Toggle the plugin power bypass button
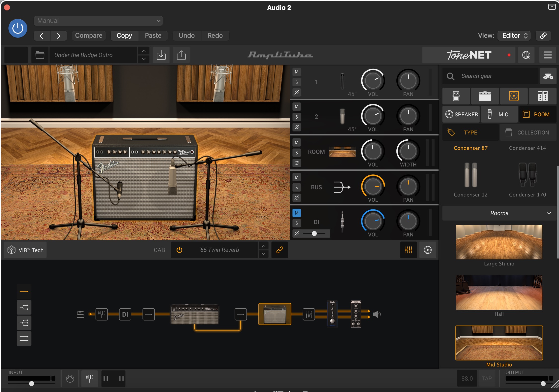 point(18,28)
